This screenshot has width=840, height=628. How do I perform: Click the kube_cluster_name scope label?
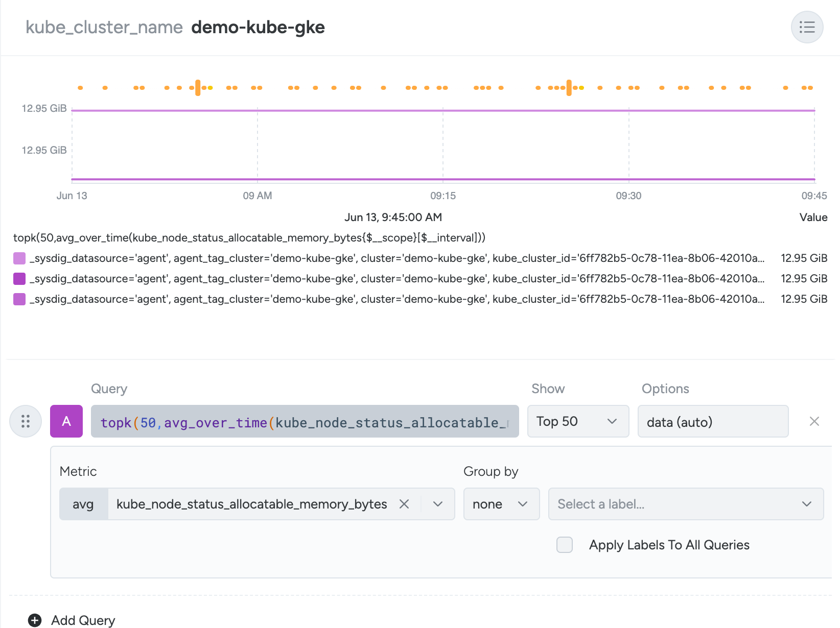104,27
